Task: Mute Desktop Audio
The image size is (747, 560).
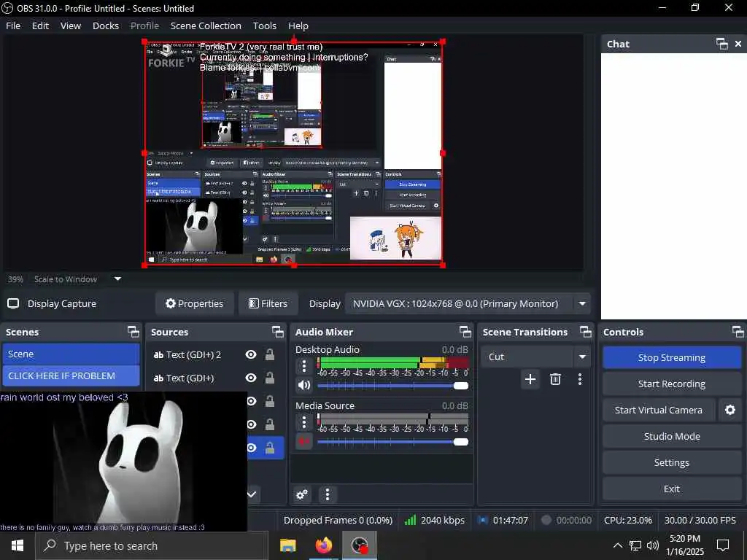Action: [x=304, y=385]
